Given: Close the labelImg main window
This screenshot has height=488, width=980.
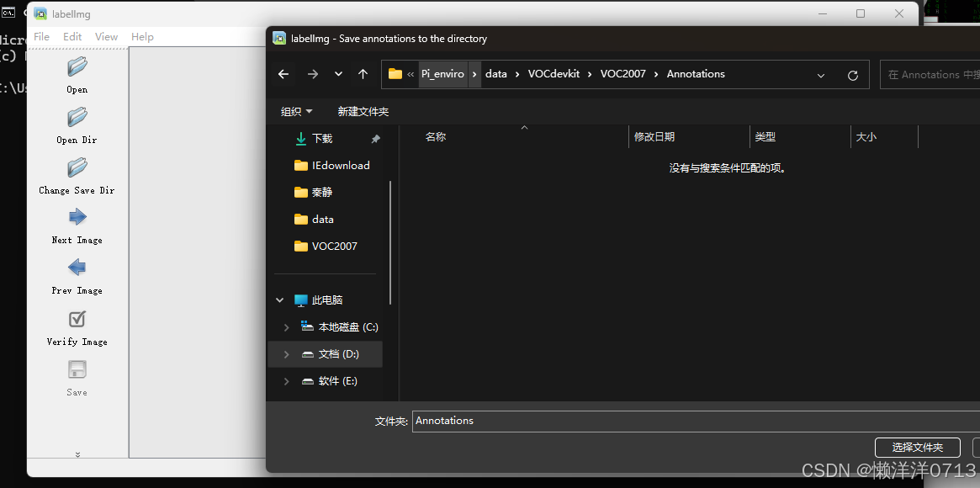Looking at the screenshot, I should 898,13.
